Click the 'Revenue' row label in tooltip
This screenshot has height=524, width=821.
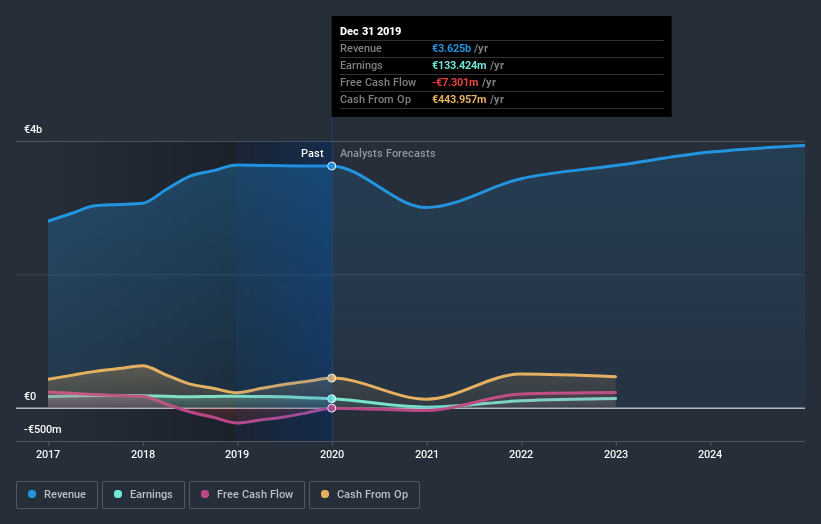tap(361, 48)
